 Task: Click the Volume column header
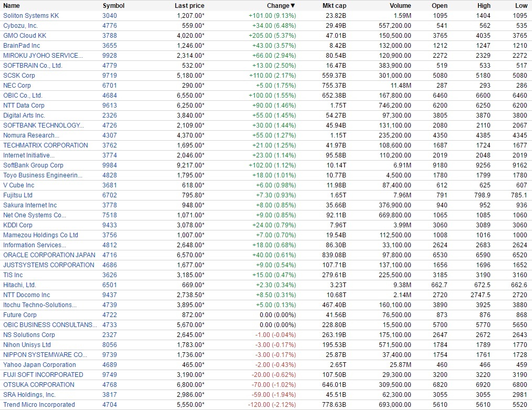pos(400,6)
